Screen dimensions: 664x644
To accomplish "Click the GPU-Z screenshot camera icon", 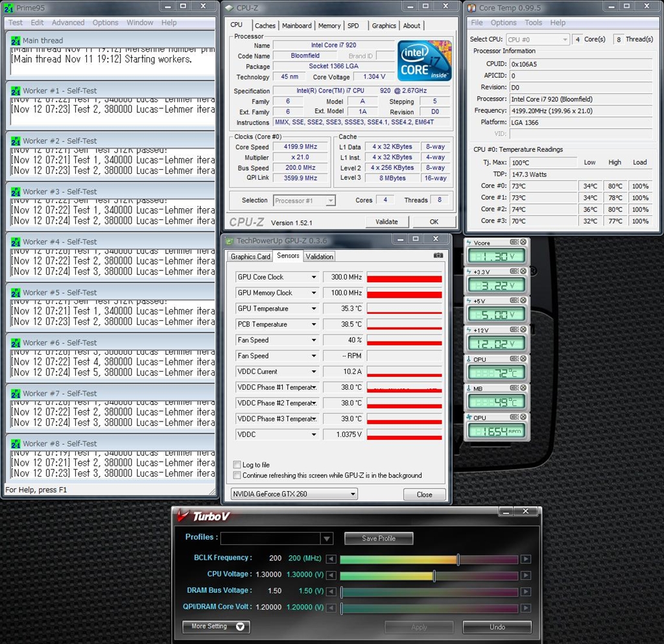I will 438,256.
